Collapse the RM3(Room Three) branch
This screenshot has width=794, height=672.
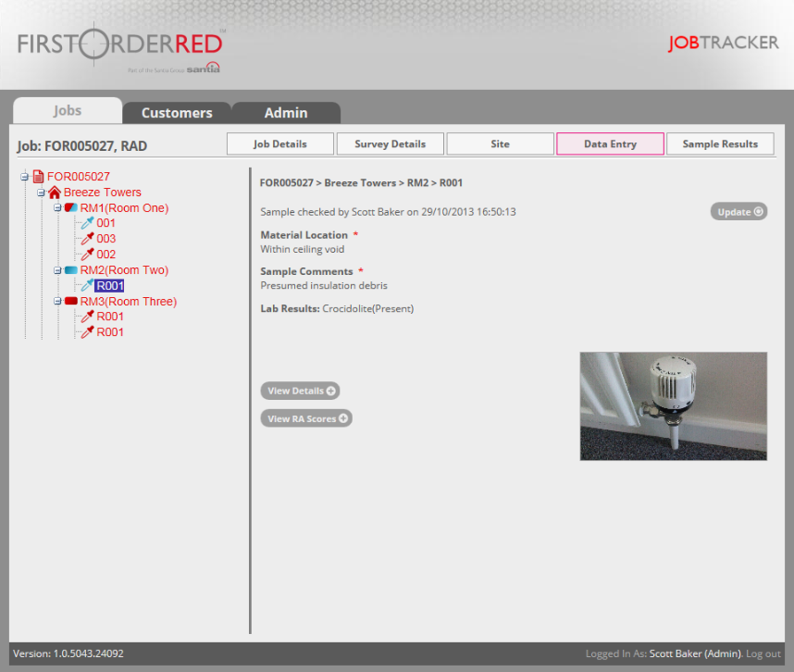click(x=57, y=302)
